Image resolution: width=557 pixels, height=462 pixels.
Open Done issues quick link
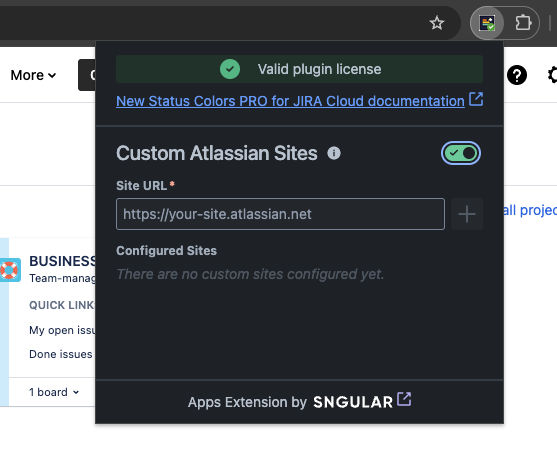click(x=61, y=354)
